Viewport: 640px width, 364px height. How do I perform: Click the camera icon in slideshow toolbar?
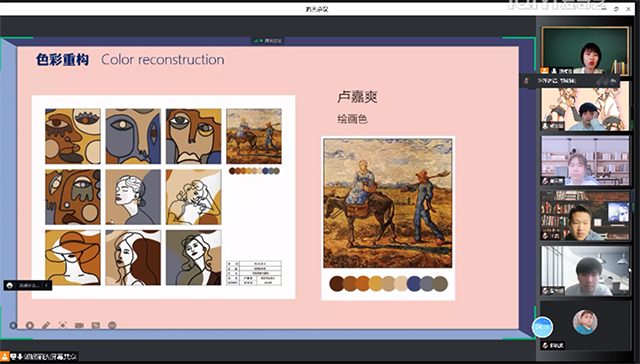tap(79, 325)
